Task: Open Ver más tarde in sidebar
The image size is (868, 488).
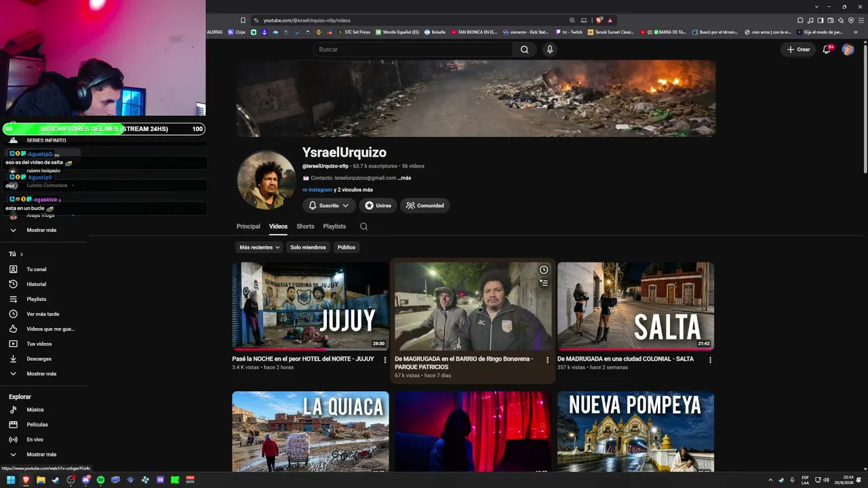Action: pos(41,314)
